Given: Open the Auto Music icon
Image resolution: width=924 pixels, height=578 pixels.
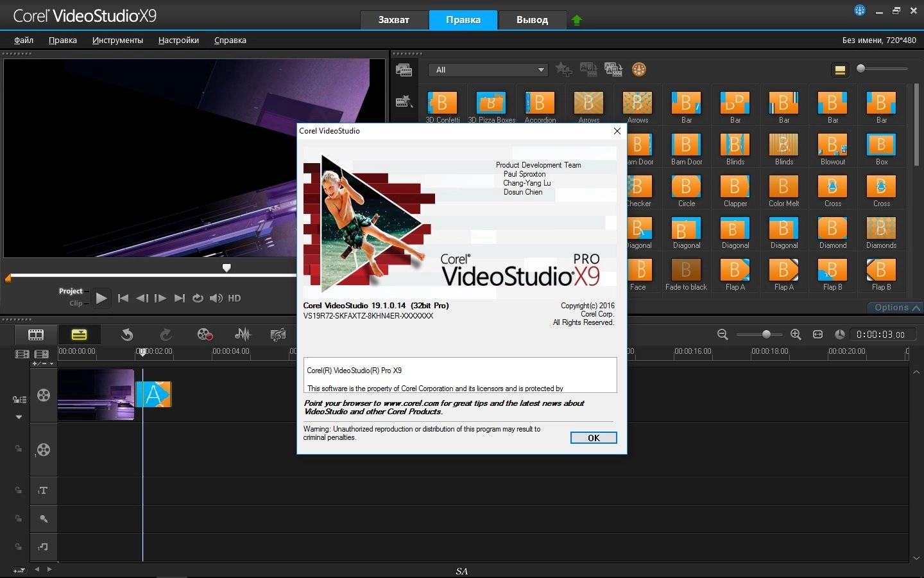Looking at the screenshot, I should (x=278, y=335).
